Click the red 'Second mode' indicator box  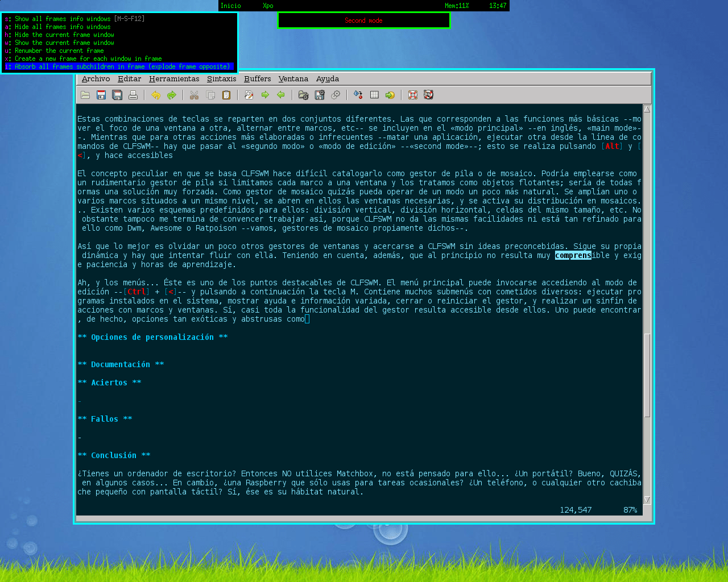(x=364, y=20)
